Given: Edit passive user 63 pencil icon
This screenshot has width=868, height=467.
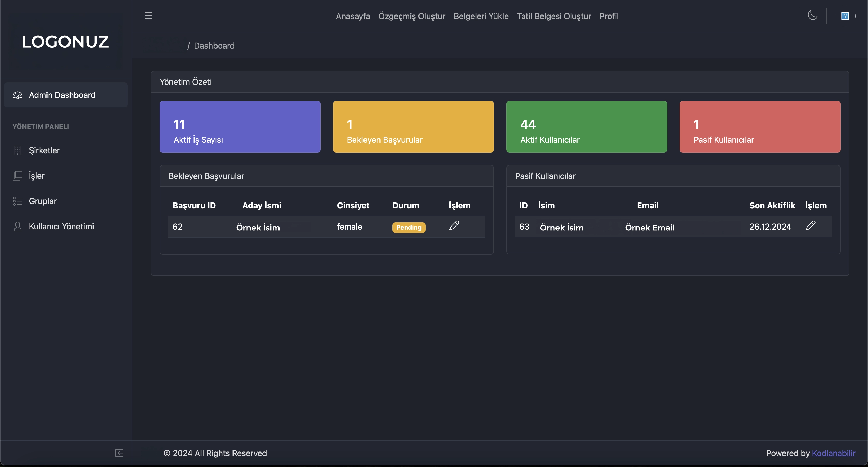Looking at the screenshot, I should point(810,225).
